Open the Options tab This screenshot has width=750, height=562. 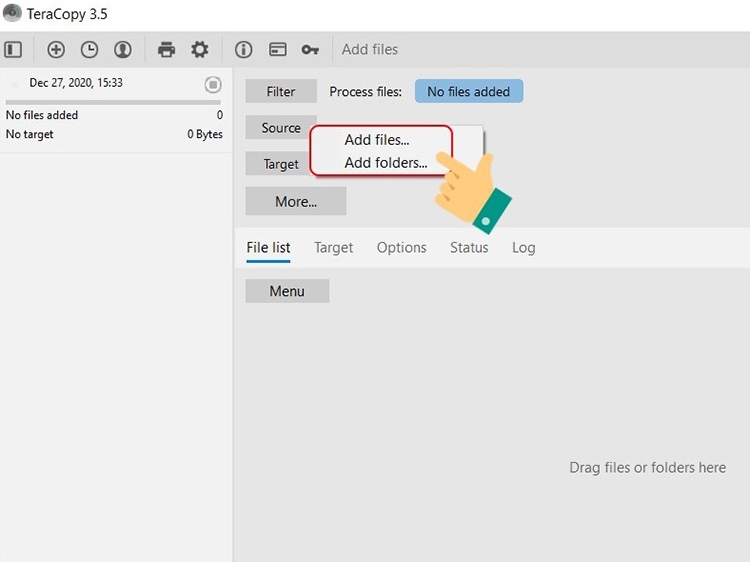(401, 248)
